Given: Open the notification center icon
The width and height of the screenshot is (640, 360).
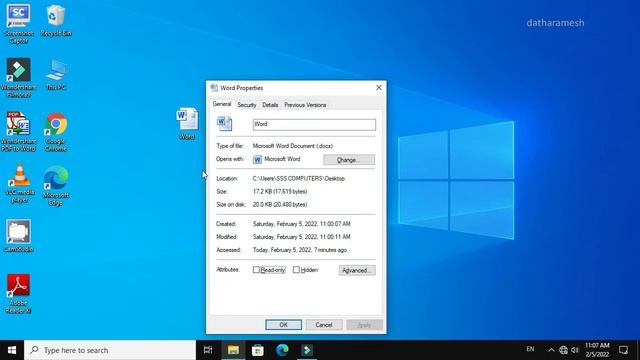Looking at the screenshot, I should 623,350.
